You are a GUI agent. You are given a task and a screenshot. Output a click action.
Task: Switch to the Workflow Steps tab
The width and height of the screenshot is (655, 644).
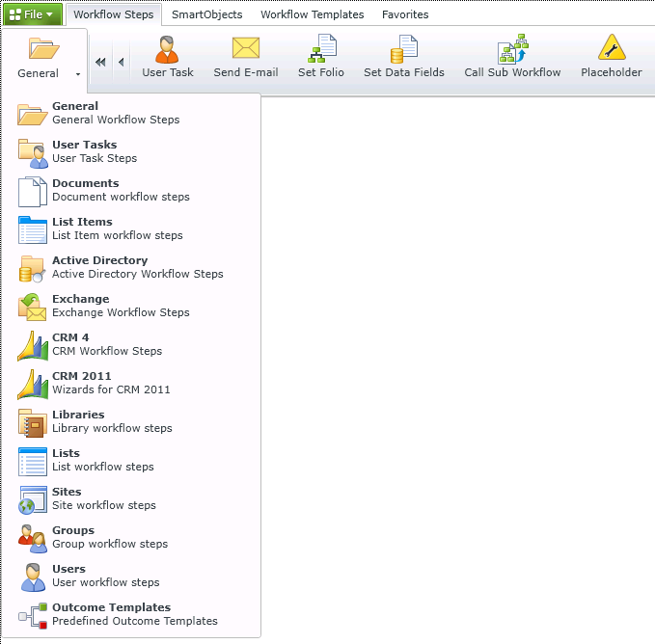[x=114, y=14]
